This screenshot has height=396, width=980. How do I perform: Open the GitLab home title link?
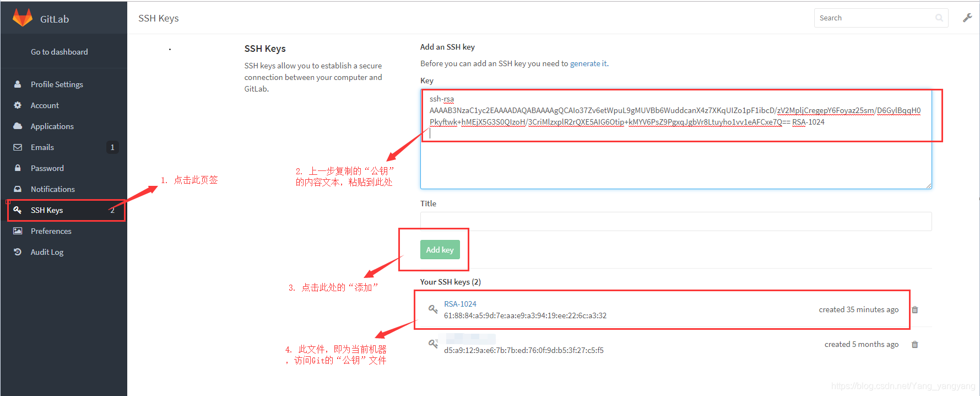click(55, 19)
